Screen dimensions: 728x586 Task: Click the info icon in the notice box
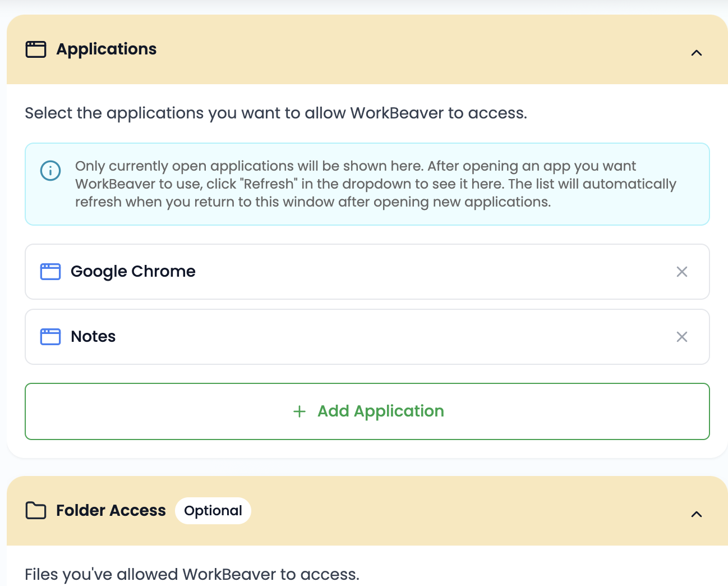[x=50, y=170]
